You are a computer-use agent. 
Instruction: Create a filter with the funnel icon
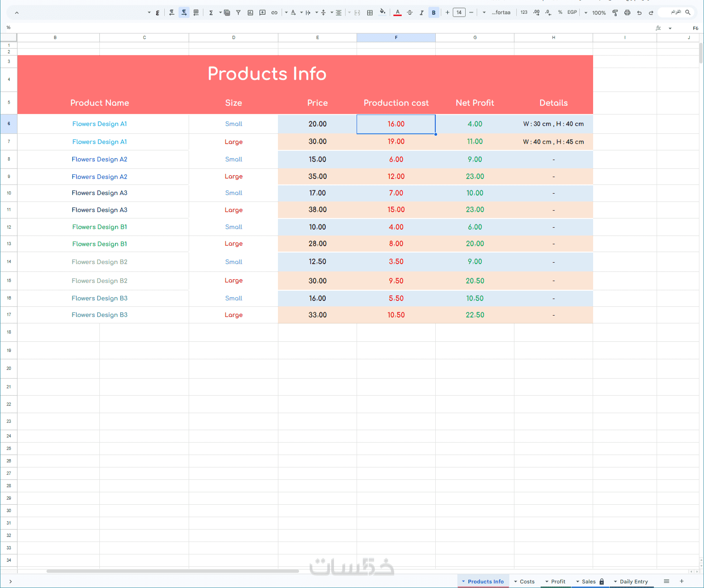pyautogui.click(x=238, y=12)
